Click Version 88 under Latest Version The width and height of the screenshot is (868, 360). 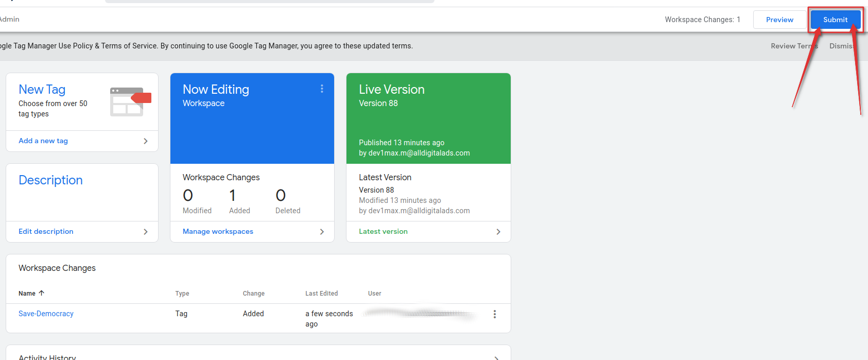click(376, 190)
